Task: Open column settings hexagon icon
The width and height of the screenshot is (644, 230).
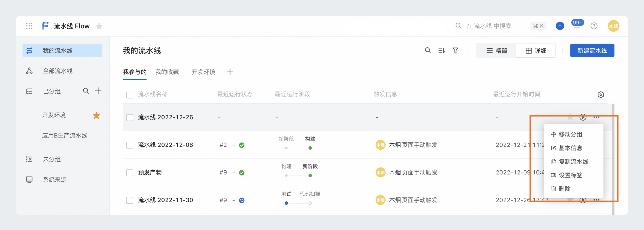Action: tap(600, 95)
